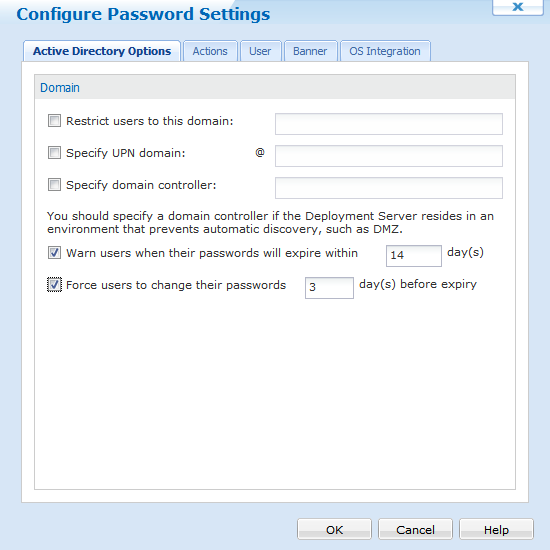550x550 pixels.
Task: Open Help for this dialog
Action: (x=496, y=529)
